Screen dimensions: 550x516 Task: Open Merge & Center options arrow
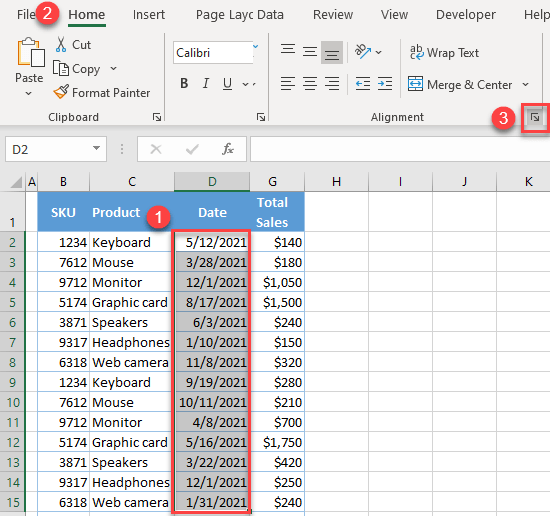525,85
